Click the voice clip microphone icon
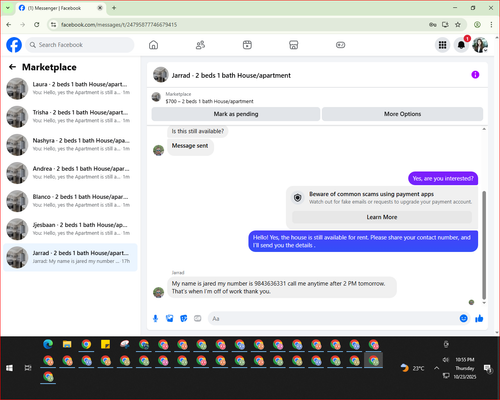 tap(155, 319)
